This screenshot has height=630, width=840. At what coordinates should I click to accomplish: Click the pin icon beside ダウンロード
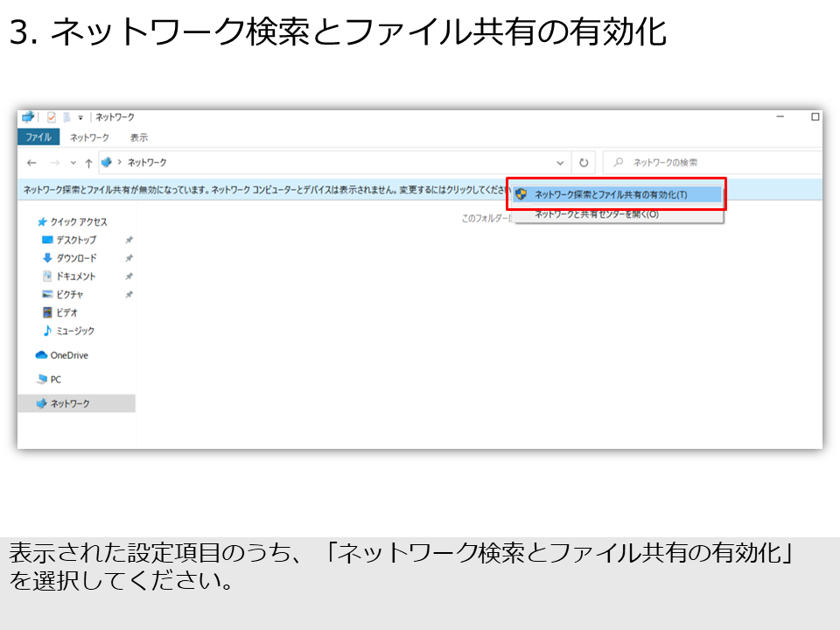coord(129,258)
